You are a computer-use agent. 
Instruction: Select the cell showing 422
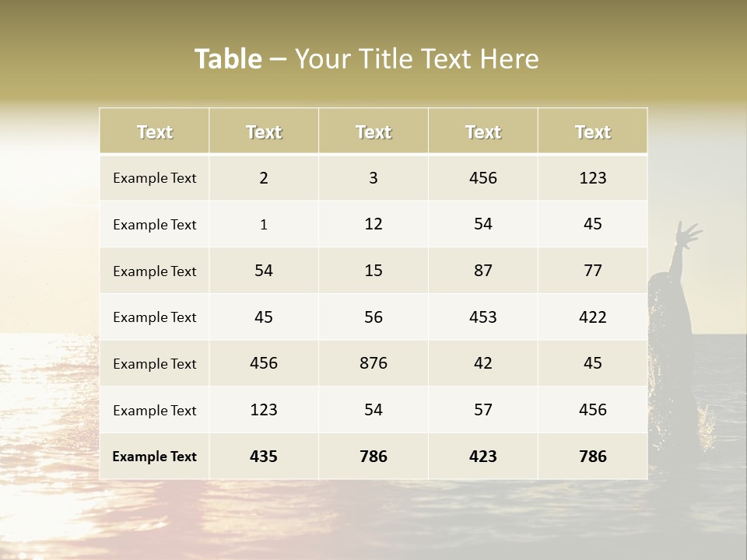pos(593,317)
